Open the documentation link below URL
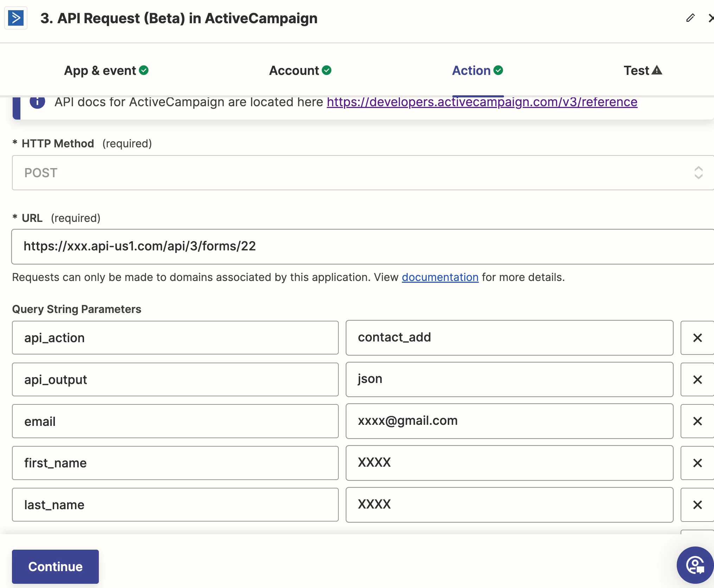 pos(440,277)
